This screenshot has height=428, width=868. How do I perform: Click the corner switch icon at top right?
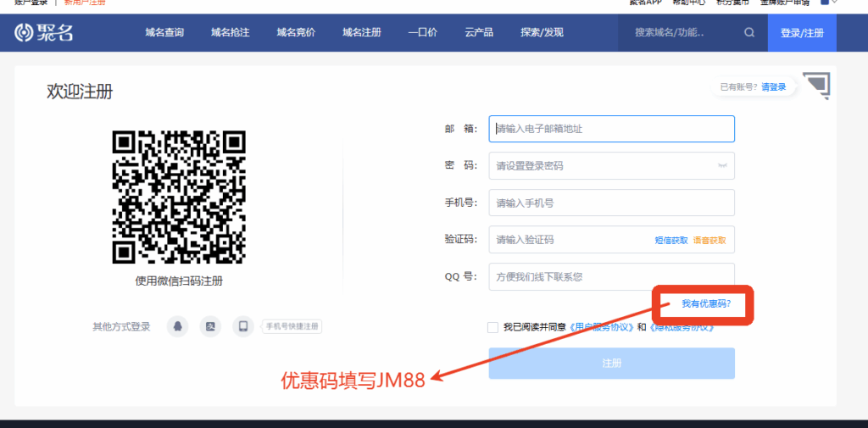816,86
